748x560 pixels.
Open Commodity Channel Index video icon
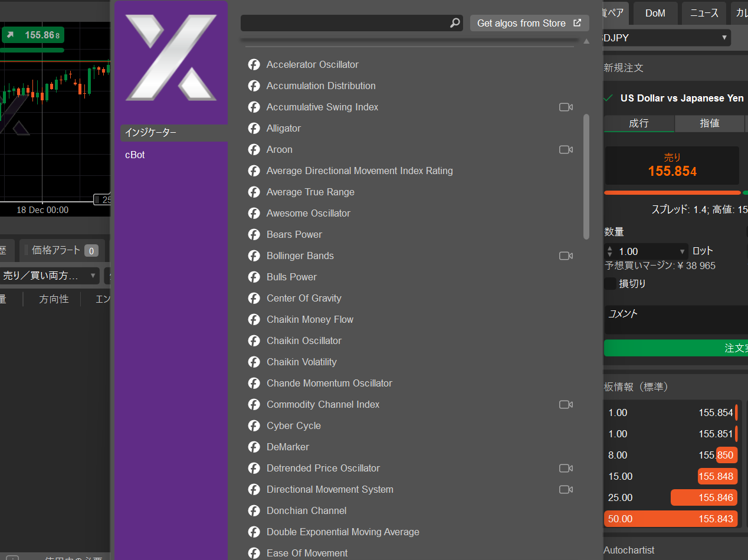point(566,404)
